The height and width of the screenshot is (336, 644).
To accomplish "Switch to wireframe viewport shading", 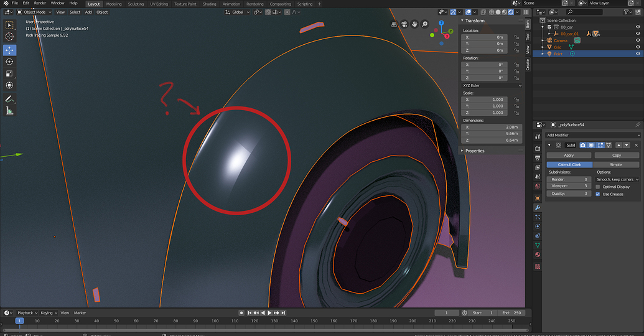I will coord(492,12).
